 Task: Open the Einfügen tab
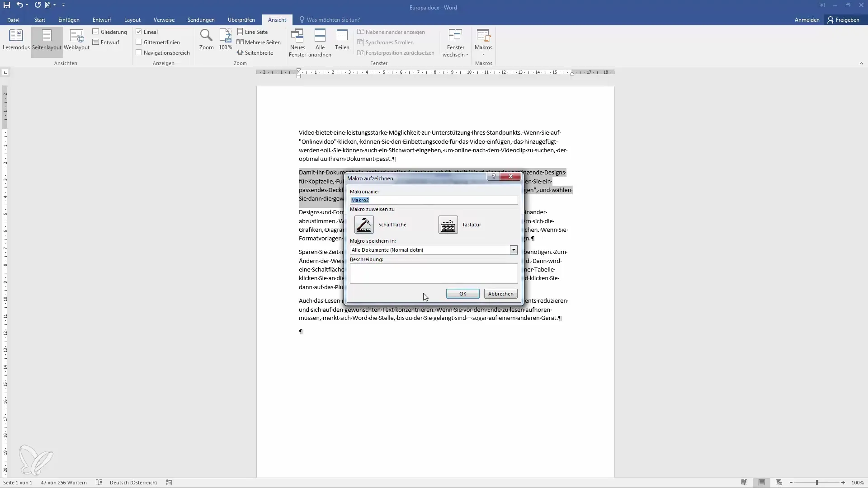69,20
